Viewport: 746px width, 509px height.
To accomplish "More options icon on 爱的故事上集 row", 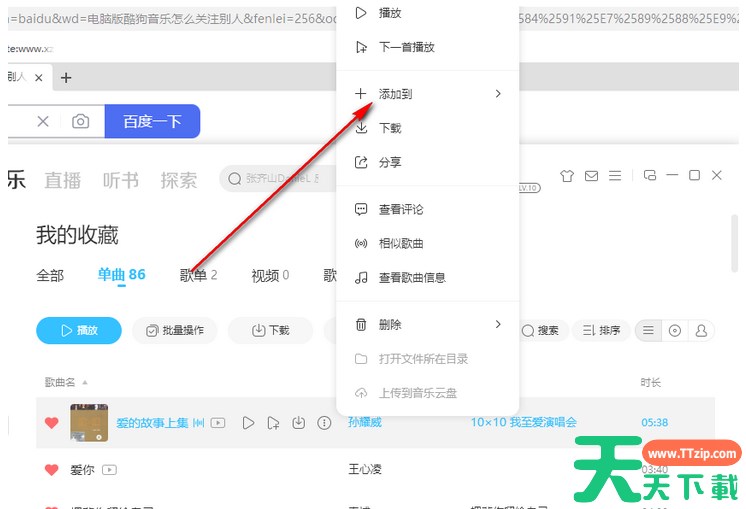I will 324,423.
